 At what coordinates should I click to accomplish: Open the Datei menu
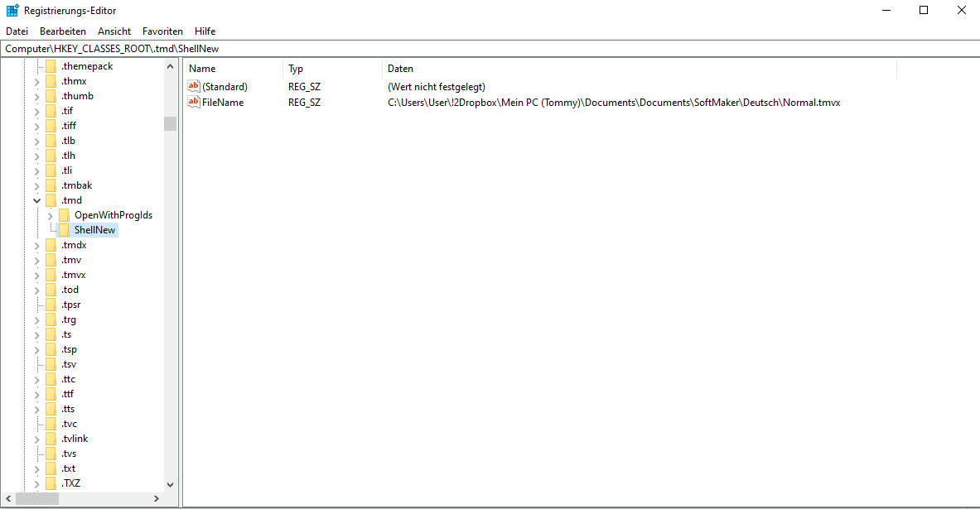(17, 31)
